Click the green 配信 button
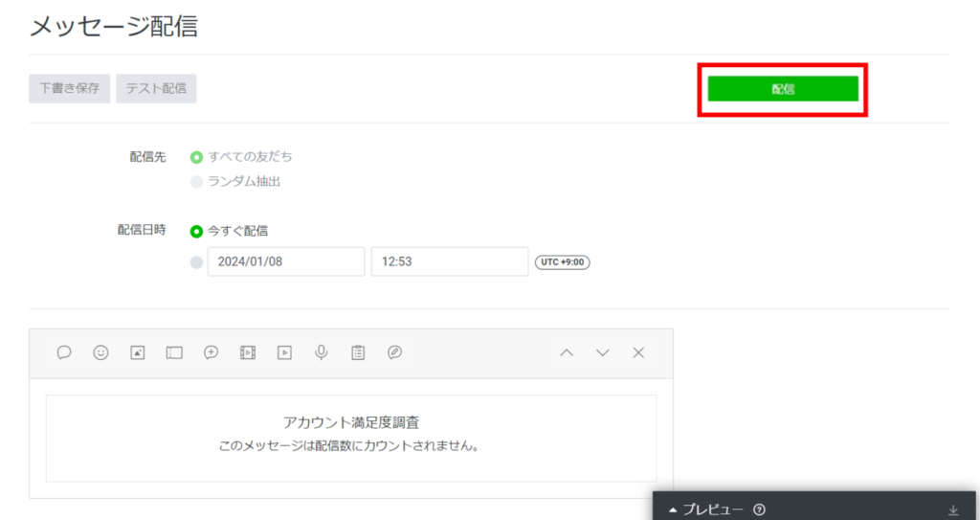This screenshot has width=980, height=520. (x=783, y=89)
